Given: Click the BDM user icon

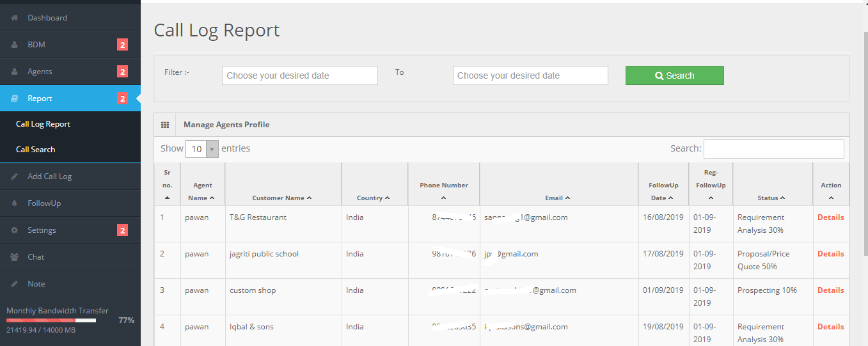Looking at the screenshot, I should pyautogui.click(x=14, y=45).
